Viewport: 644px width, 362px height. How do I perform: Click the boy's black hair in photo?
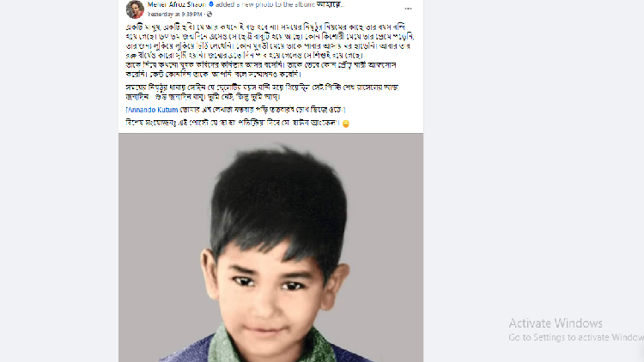(279, 201)
